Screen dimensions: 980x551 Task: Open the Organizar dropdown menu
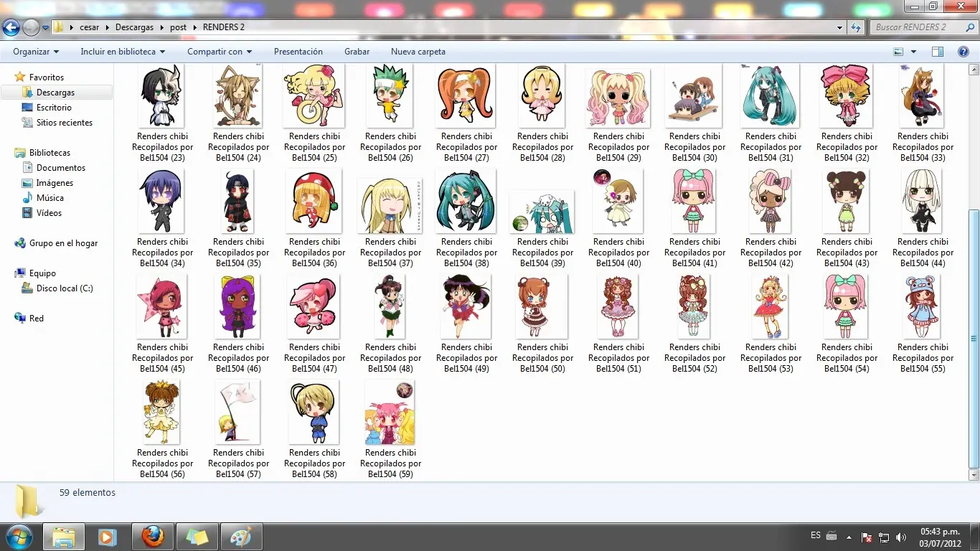[36, 52]
